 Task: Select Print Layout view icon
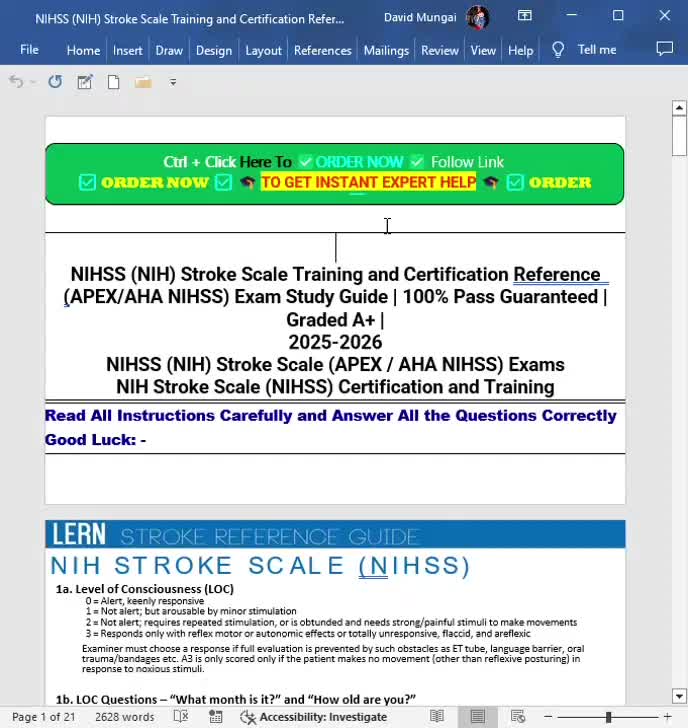click(x=477, y=716)
